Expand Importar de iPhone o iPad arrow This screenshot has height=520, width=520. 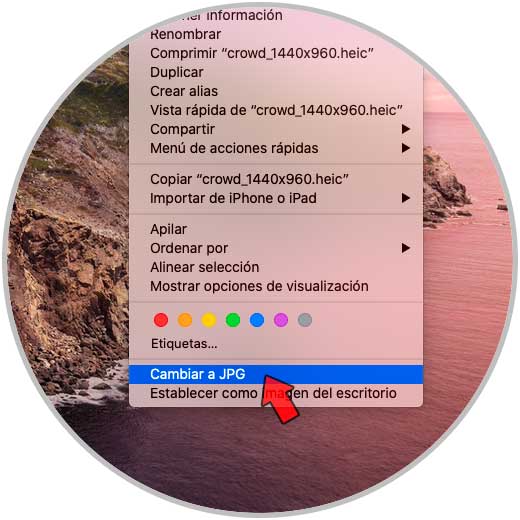[406, 198]
